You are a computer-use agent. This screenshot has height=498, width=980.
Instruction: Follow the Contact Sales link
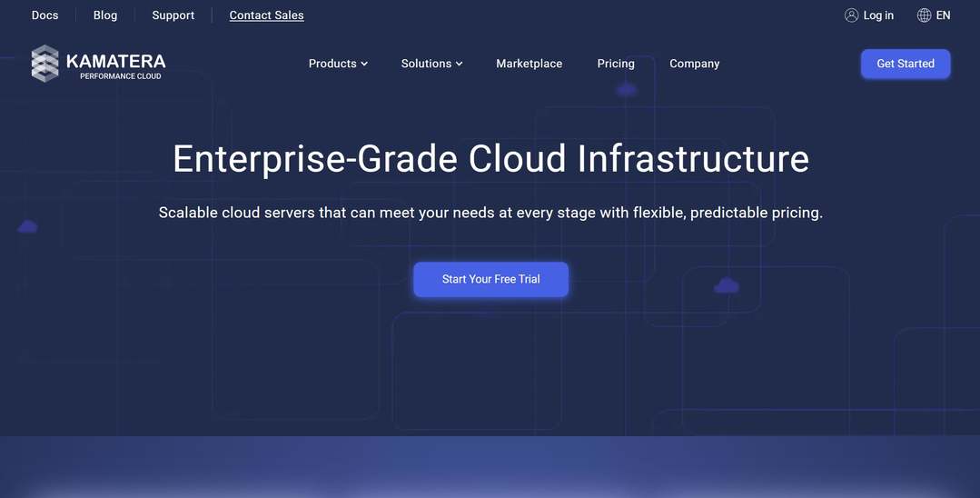266,15
